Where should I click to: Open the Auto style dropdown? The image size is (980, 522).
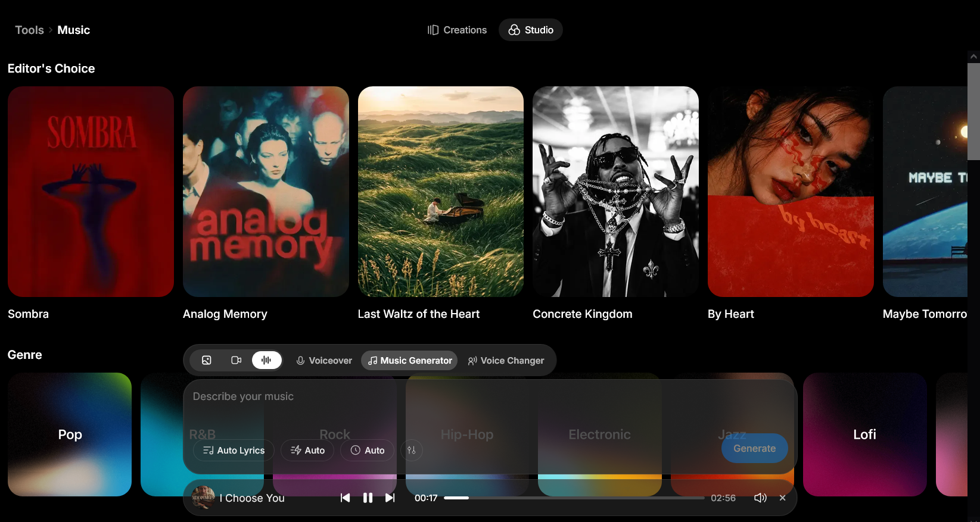point(307,450)
